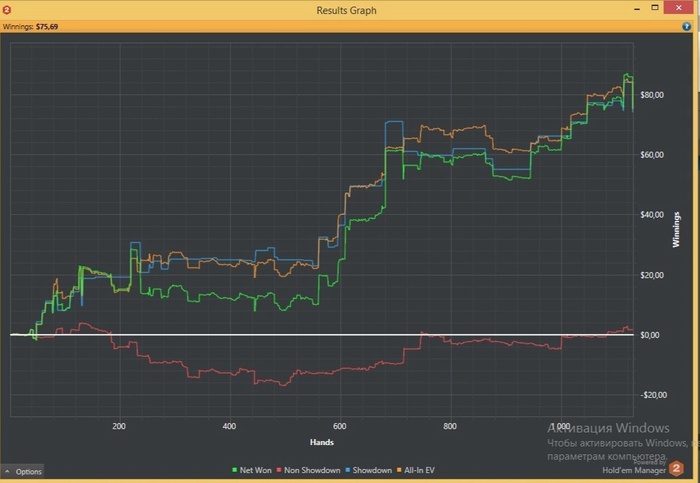Click the Hold'em Manager 2 logo badge

676,468
